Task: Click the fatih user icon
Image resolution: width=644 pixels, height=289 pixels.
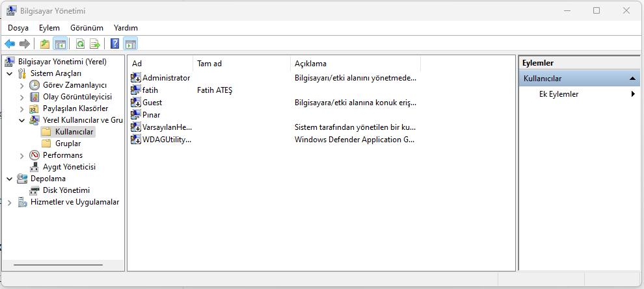Action: (x=136, y=90)
